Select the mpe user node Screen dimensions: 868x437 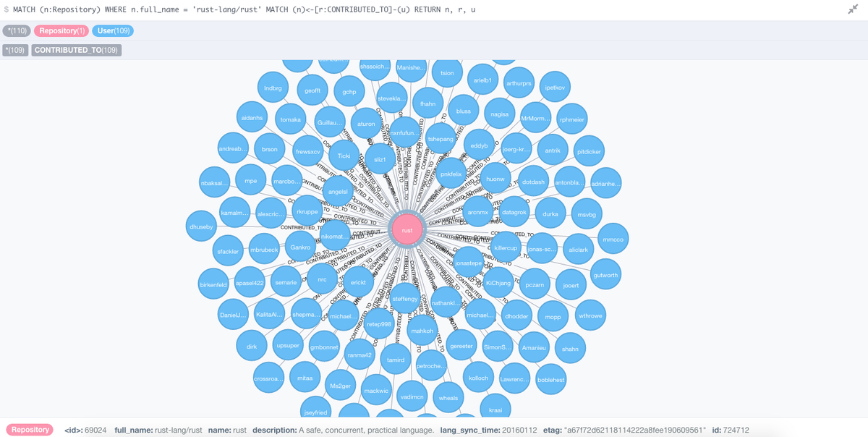pos(251,181)
